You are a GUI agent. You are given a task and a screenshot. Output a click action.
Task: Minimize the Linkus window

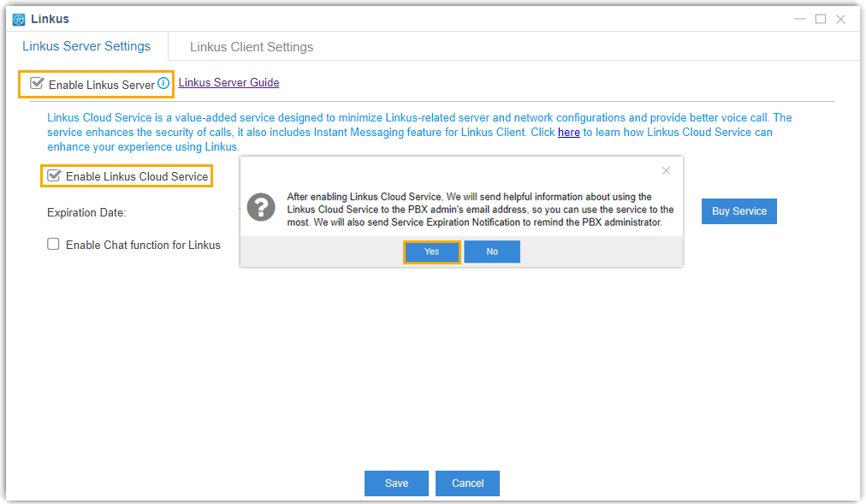point(799,19)
